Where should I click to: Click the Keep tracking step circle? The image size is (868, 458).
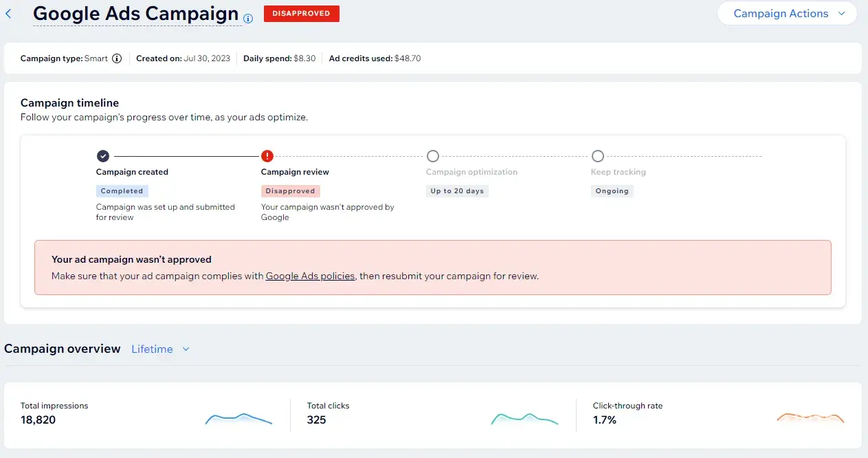598,156
